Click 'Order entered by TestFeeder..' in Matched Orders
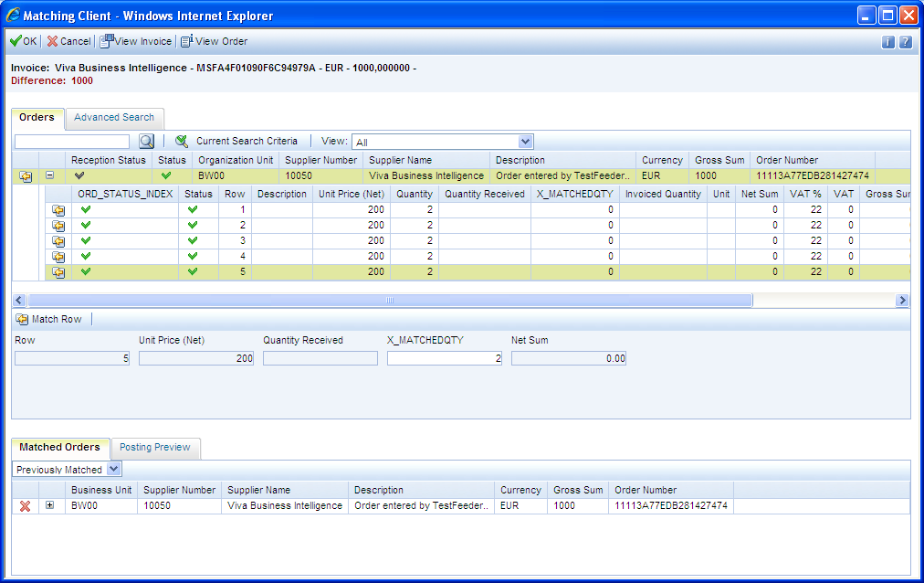The width and height of the screenshot is (924, 583). [421, 505]
